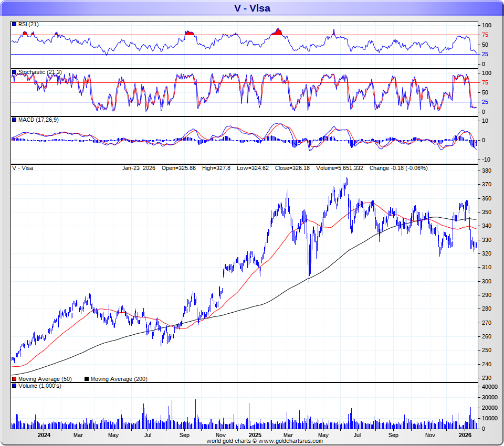
Task: Click the 380 price axis label
Action: click(487, 171)
